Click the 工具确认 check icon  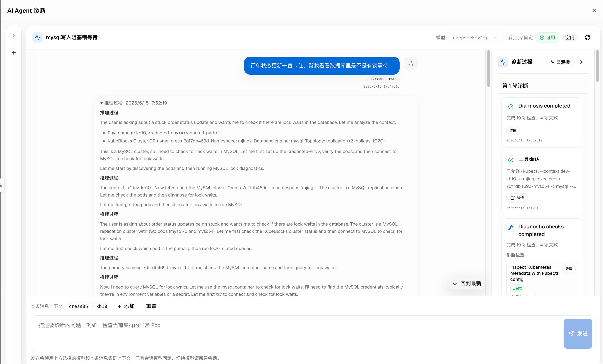click(511, 160)
